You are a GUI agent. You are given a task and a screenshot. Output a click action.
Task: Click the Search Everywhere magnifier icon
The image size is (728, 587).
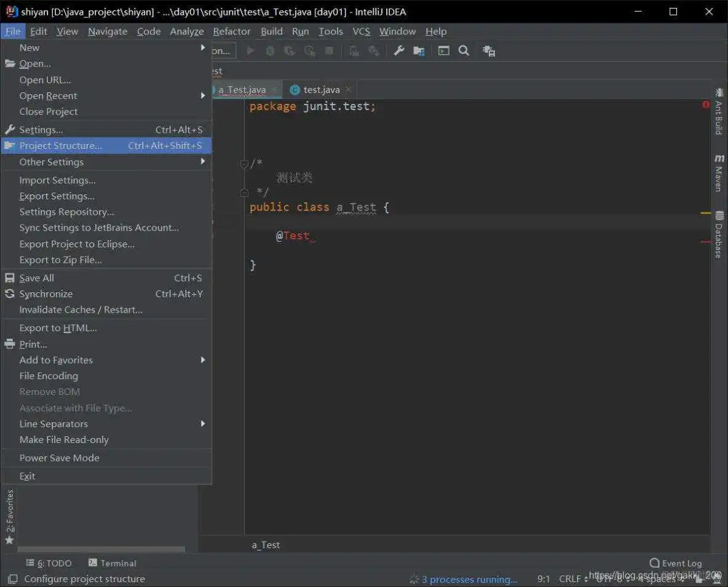[x=464, y=51]
